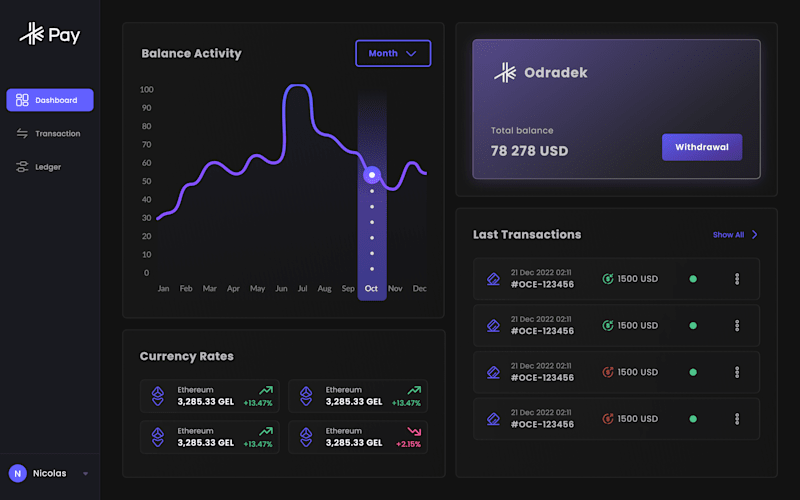Open the Dashboard menu item
Viewport: 800px width, 500px height.
pos(50,100)
